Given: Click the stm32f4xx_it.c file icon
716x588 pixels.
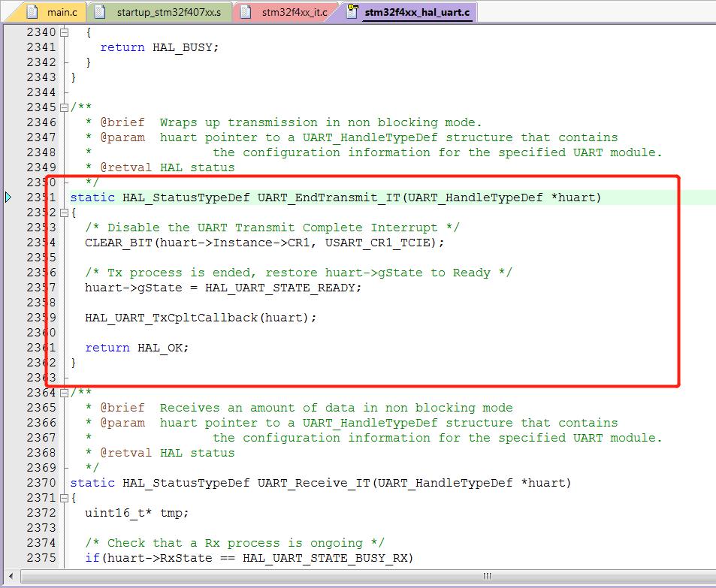Looking at the screenshot, I should (x=246, y=12).
